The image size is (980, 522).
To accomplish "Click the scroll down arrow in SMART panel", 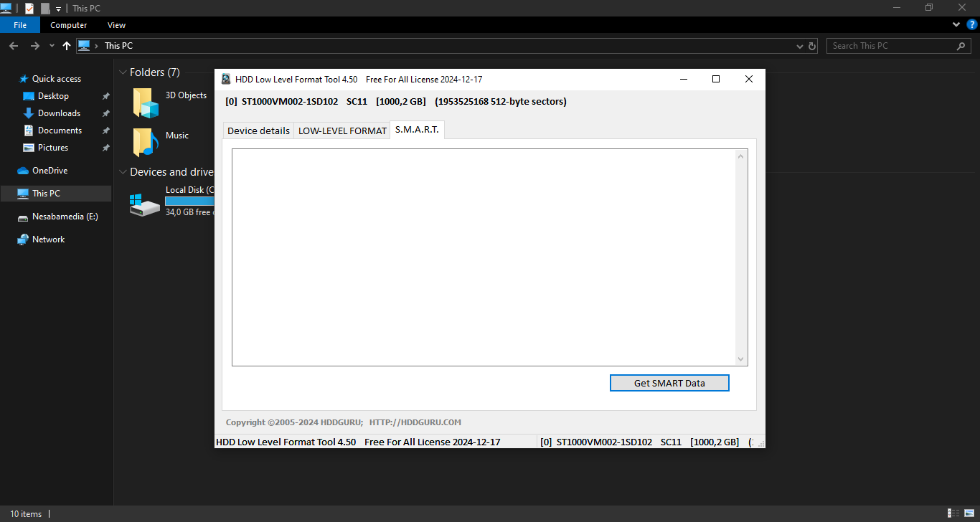I will point(741,359).
